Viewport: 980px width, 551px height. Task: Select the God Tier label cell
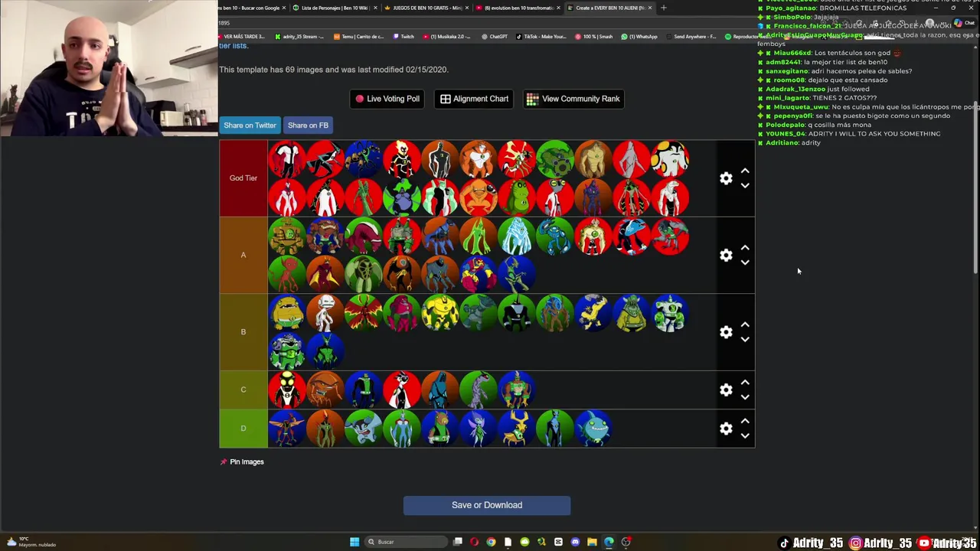point(243,178)
